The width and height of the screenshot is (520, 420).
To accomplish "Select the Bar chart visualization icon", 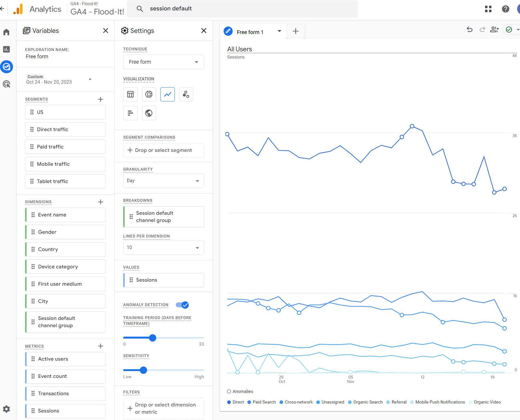I will coord(130,113).
